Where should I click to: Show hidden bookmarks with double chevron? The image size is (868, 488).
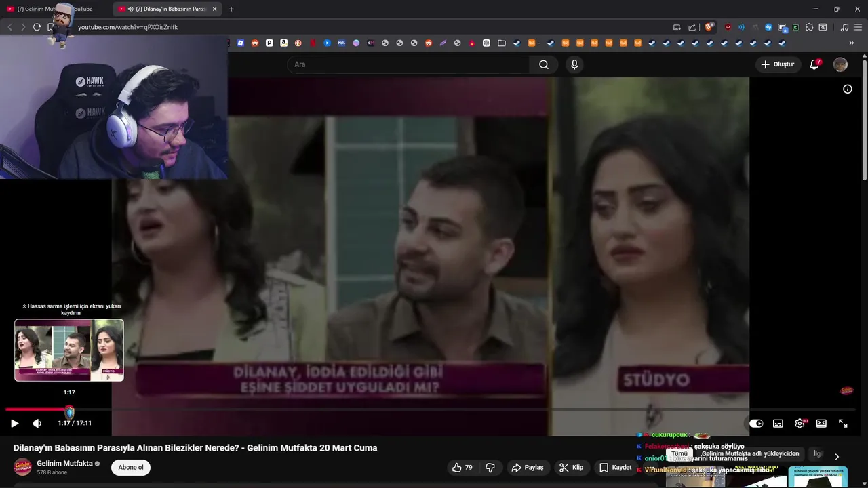point(851,43)
